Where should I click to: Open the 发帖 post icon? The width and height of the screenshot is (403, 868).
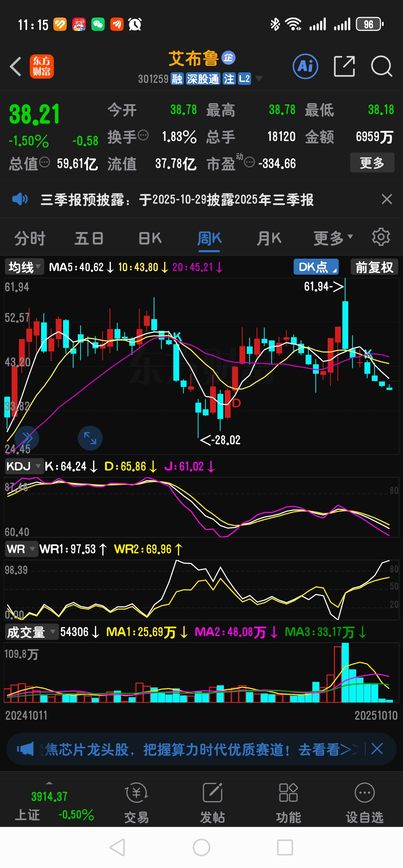213,793
